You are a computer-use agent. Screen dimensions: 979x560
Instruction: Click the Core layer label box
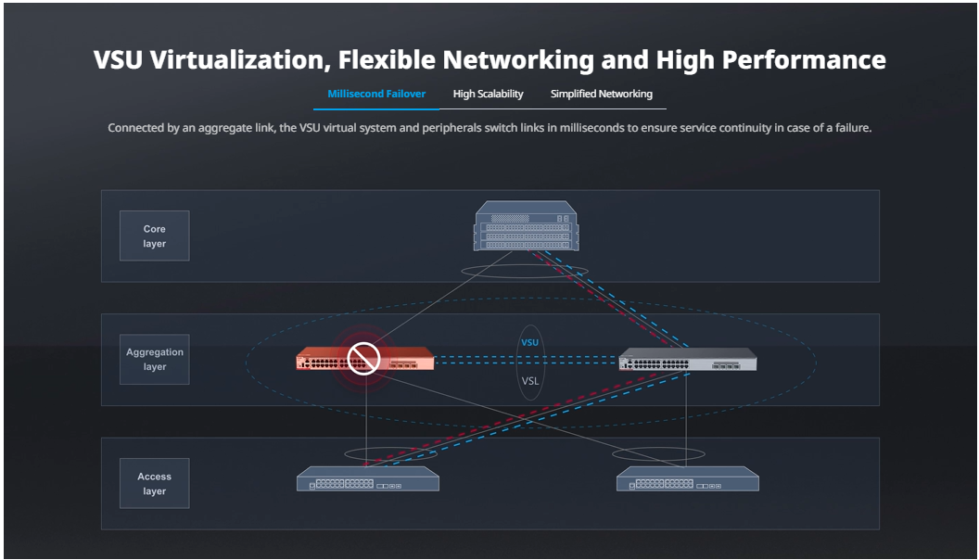click(155, 235)
